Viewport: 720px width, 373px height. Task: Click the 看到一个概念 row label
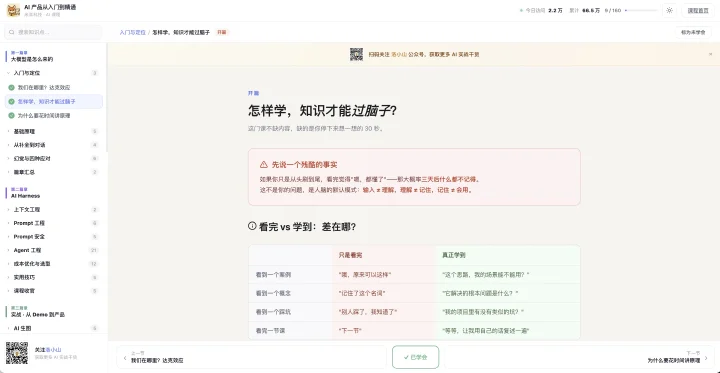(273, 293)
